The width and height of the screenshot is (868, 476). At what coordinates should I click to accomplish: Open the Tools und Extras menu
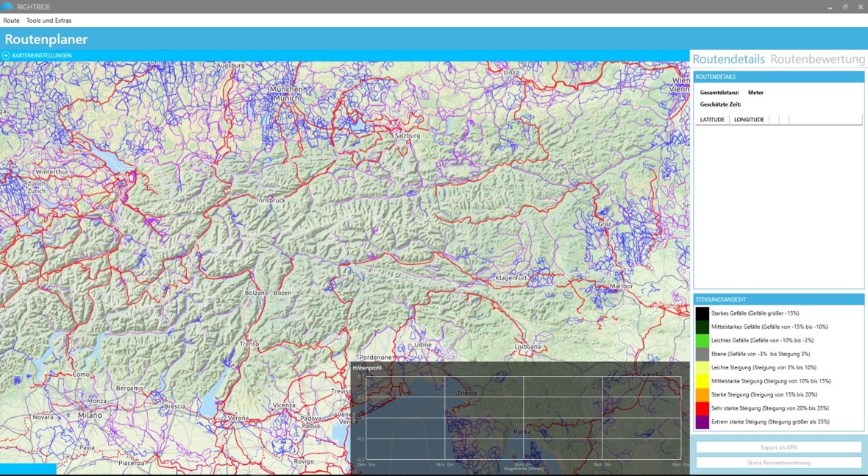(x=49, y=21)
